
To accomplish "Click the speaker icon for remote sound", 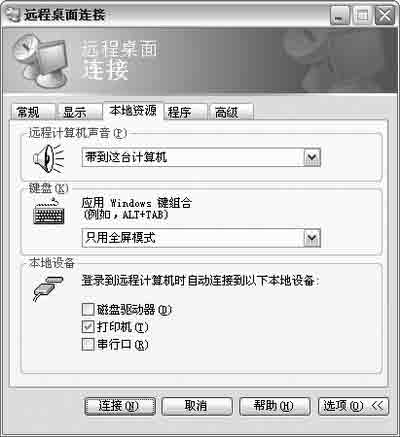I will pos(48,158).
